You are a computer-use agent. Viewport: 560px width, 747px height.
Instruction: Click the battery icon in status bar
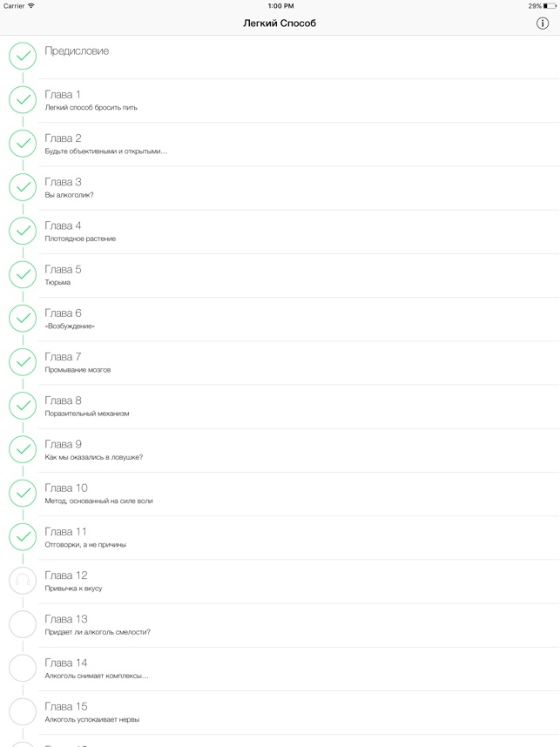[549, 5]
